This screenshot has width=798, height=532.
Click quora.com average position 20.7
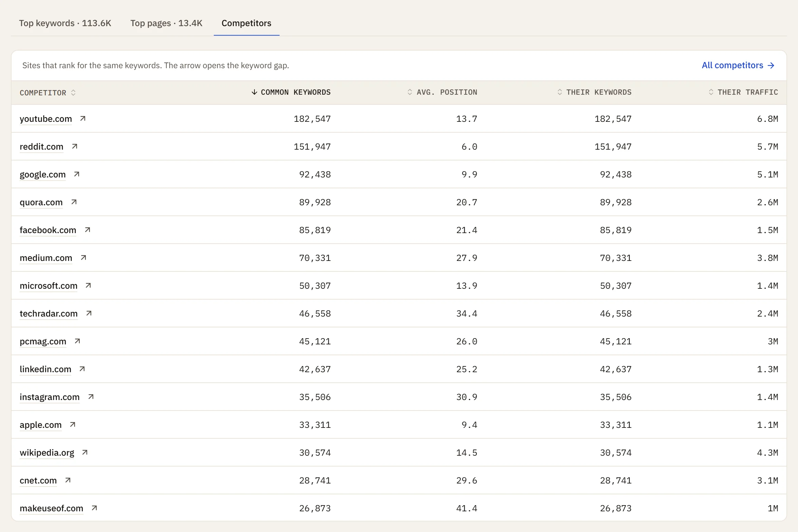tap(467, 202)
